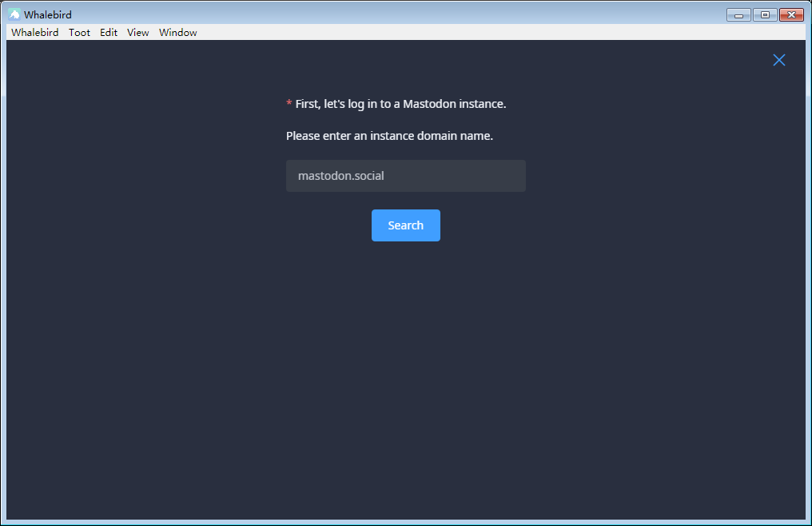Click the 'First, let's log in' heading text
This screenshot has height=526, width=812.
(400, 104)
